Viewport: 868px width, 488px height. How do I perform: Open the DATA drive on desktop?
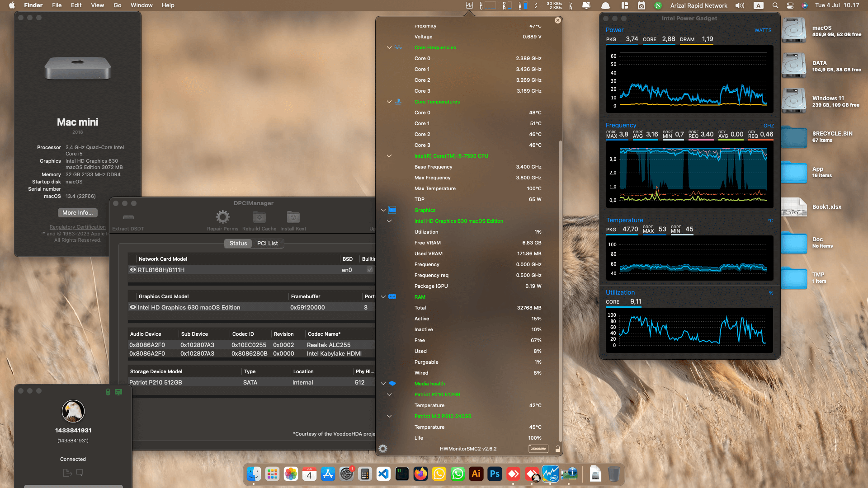pyautogui.click(x=794, y=66)
